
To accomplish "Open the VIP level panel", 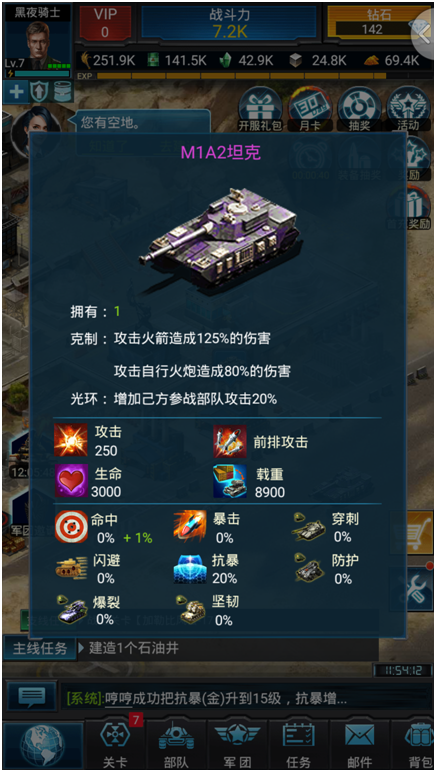I will pyautogui.click(x=105, y=23).
